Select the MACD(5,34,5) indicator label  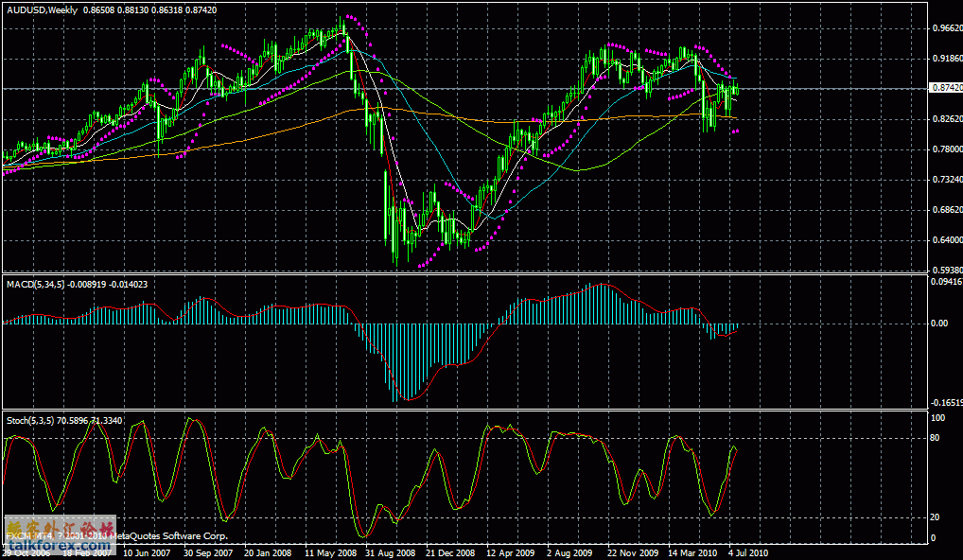tap(36, 285)
